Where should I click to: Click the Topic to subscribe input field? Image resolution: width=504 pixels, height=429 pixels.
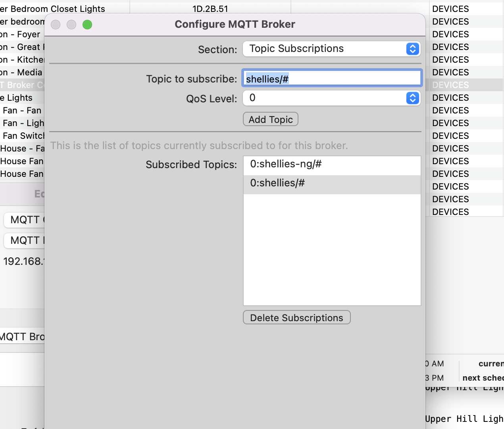pos(332,79)
